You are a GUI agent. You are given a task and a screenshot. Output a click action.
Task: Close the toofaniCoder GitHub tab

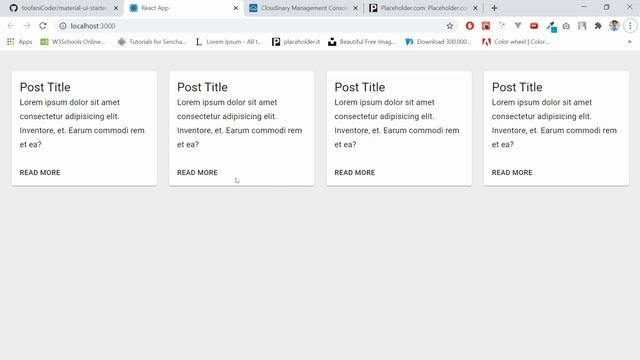(x=116, y=8)
